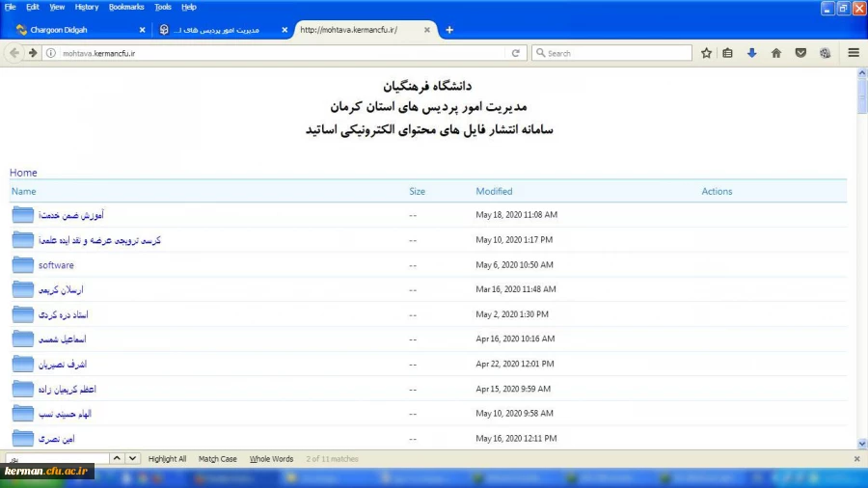Open the Help menu
868x488 pixels.
click(189, 7)
